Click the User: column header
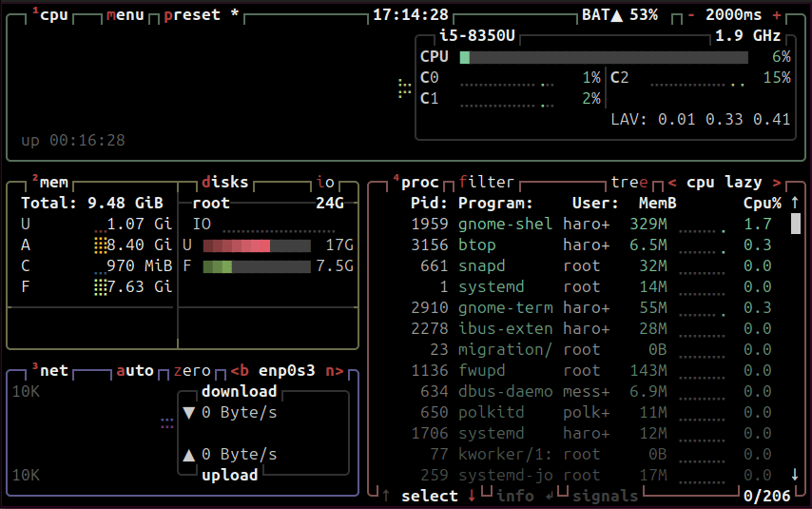Screen dimensions: 812x509 [x=595, y=204]
